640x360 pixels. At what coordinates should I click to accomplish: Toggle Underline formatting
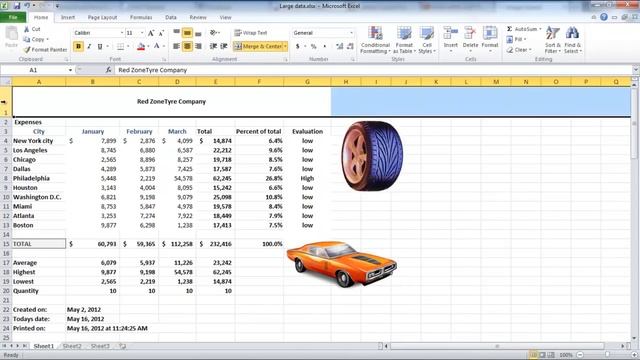click(100, 47)
